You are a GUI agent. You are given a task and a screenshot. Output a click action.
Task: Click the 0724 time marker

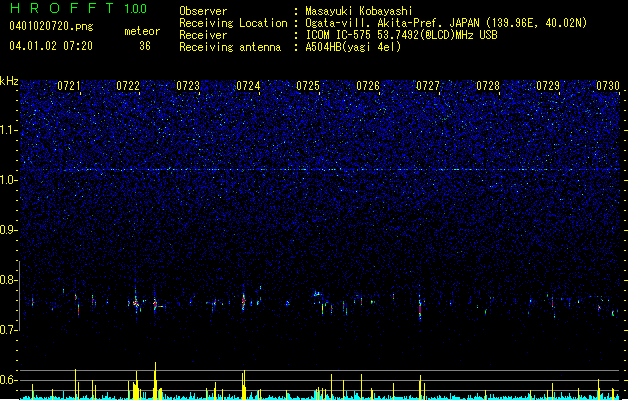(248, 86)
